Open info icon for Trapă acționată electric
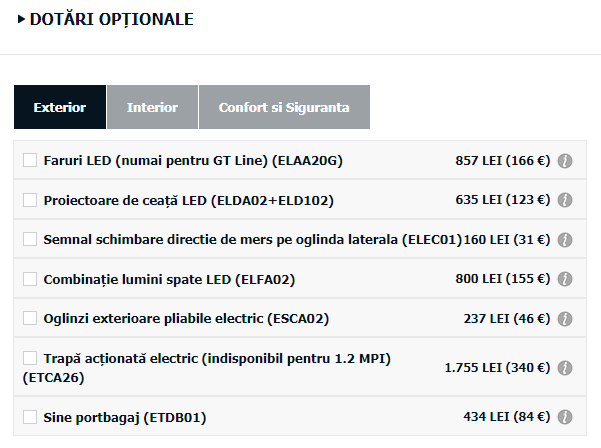The width and height of the screenshot is (601, 448). click(565, 368)
